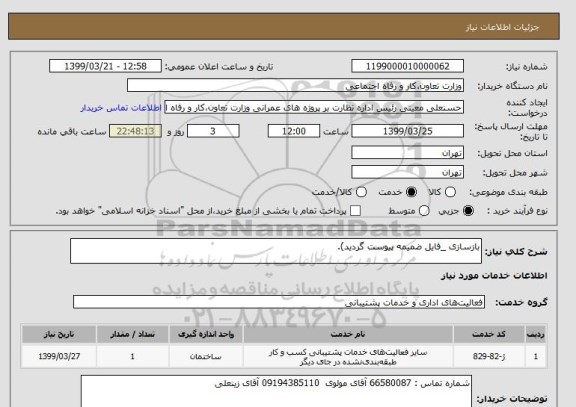576x407 pixels.
Task: Click the جزئیات اطلاعات نیاز header title
Action: tap(502, 28)
